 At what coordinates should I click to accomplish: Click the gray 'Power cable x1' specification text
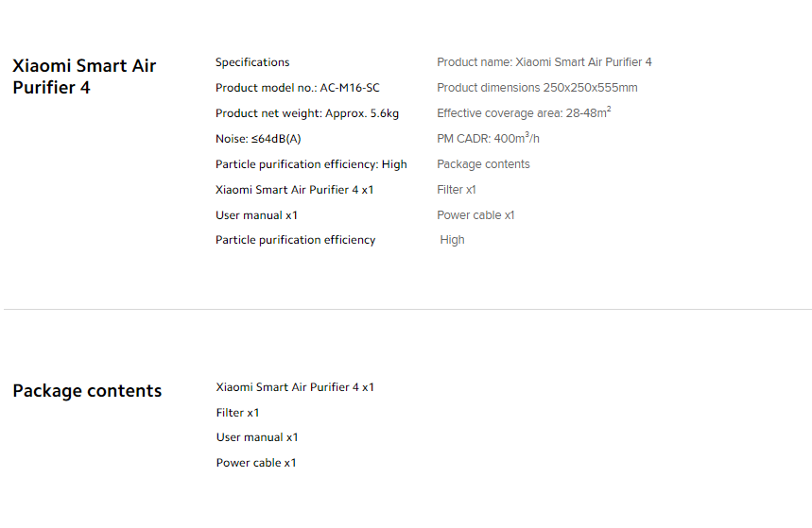(x=475, y=215)
